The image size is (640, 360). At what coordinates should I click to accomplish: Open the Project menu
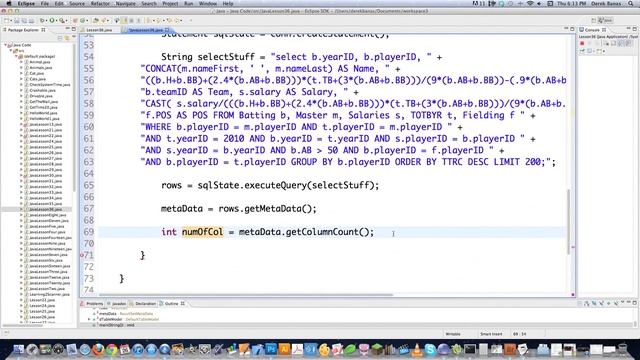click(170, 4)
